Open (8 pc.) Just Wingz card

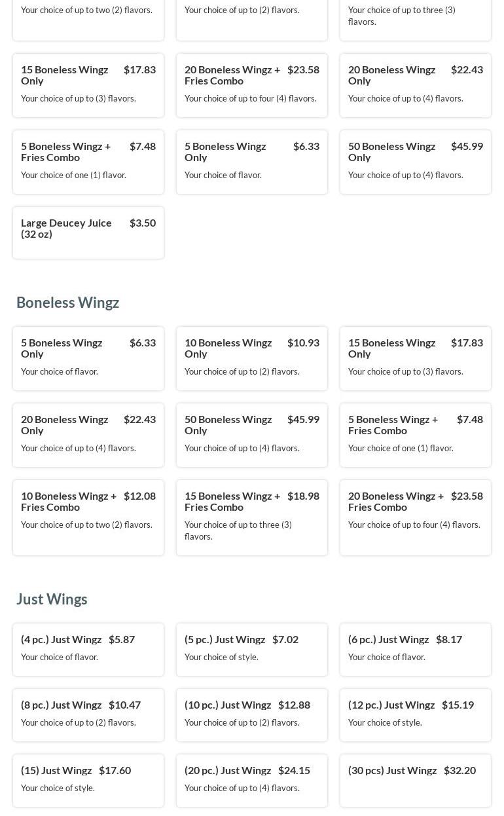click(88, 715)
